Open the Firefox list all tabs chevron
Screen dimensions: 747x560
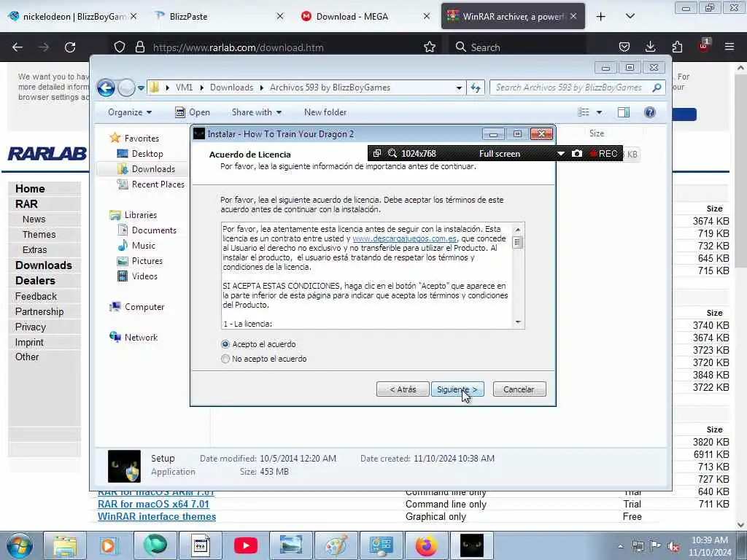click(630, 16)
